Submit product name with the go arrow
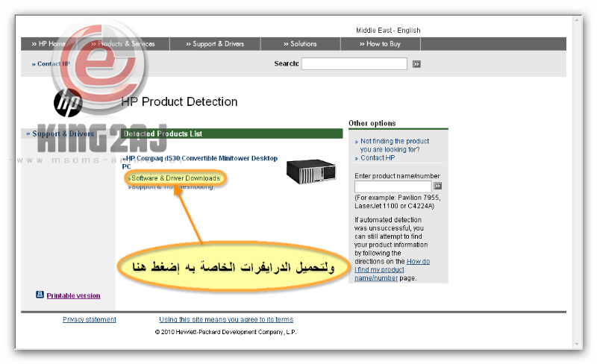 tap(438, 186)
